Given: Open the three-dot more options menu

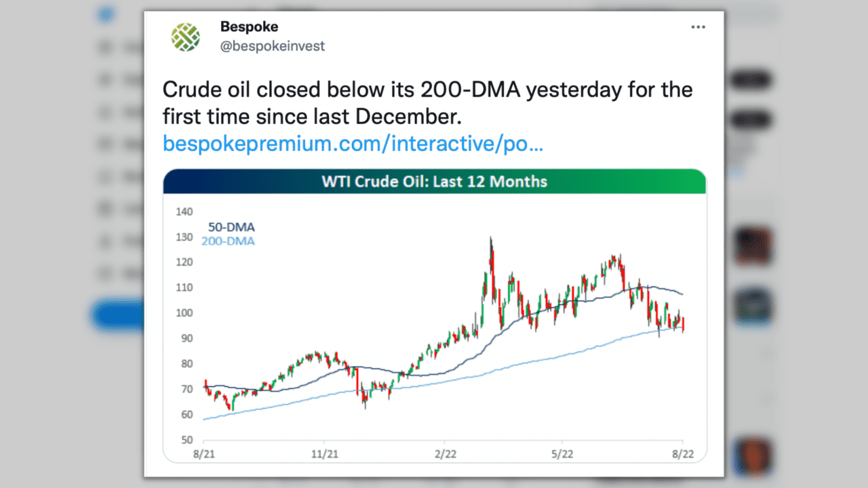Looking at the screenshot, I should click(x=698, y=27).
